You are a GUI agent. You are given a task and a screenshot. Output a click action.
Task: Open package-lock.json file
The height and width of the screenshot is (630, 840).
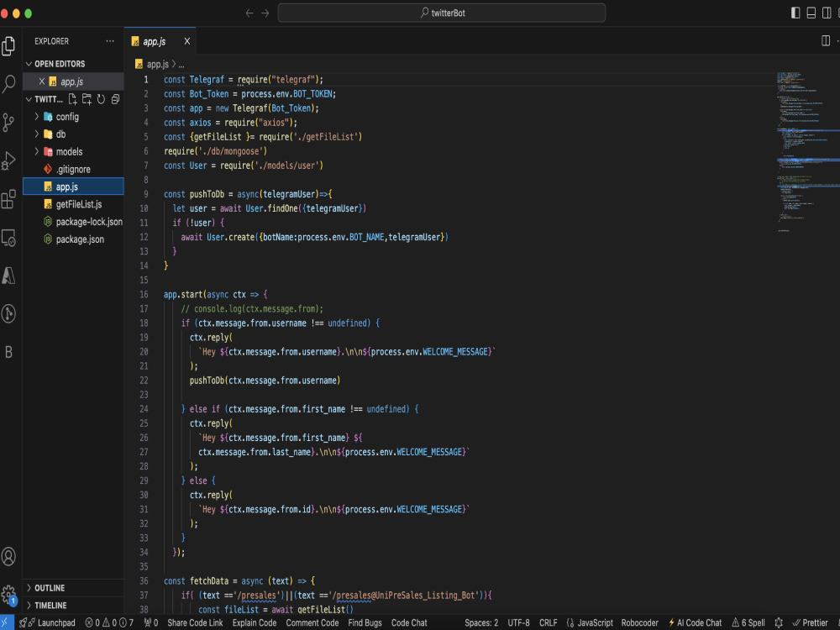[x=73, y=222]
